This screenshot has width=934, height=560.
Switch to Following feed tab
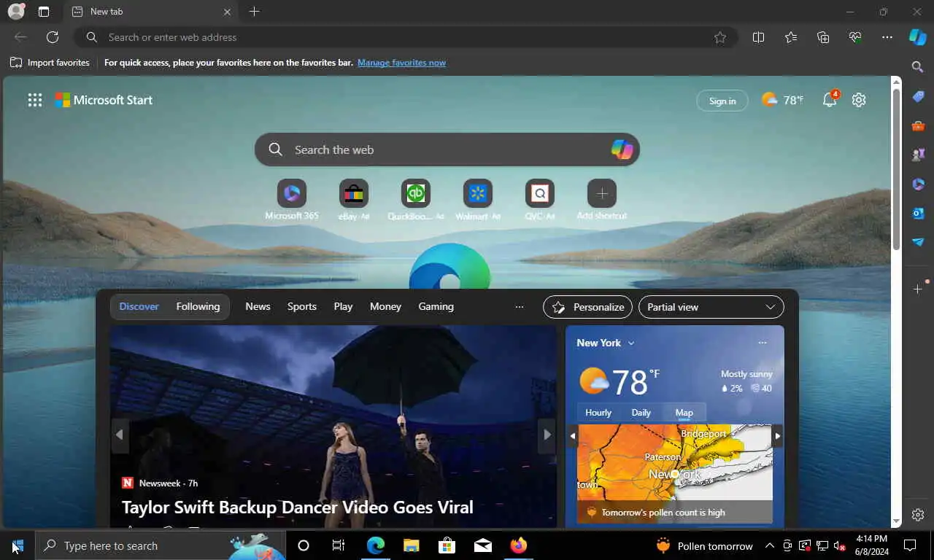(198, 307)
